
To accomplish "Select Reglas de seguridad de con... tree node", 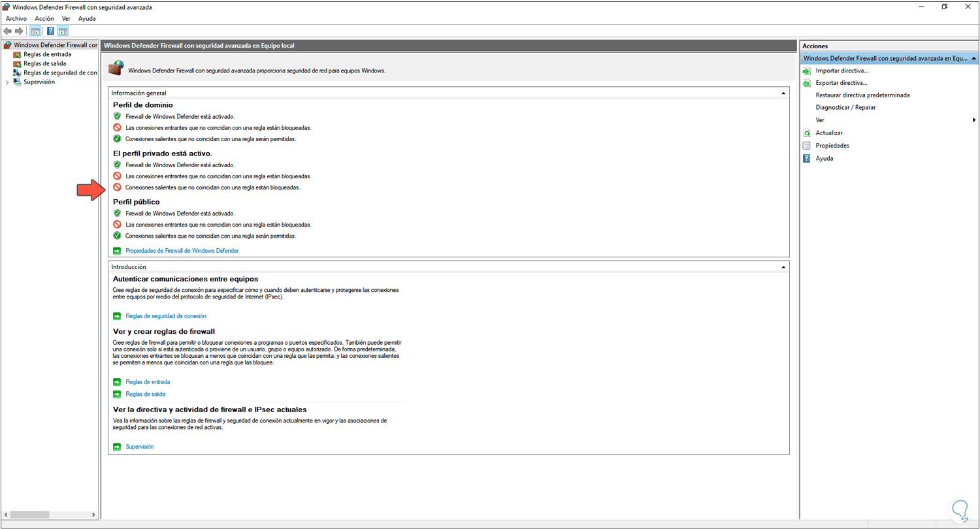I will tap(56, 72).
